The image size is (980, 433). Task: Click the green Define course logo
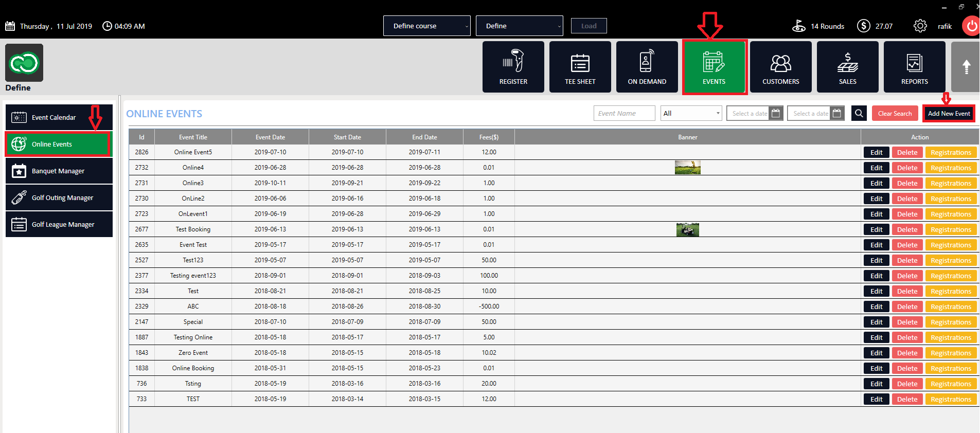(x=24, y=63)
